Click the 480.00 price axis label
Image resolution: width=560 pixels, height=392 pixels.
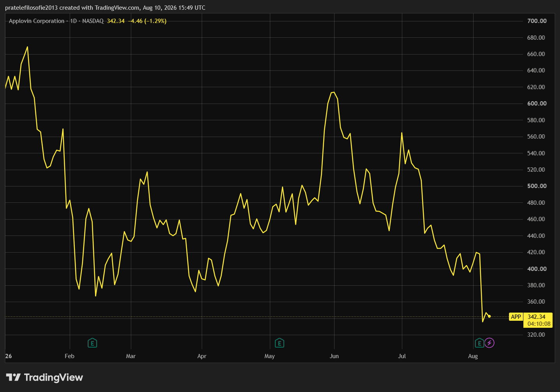536,203
